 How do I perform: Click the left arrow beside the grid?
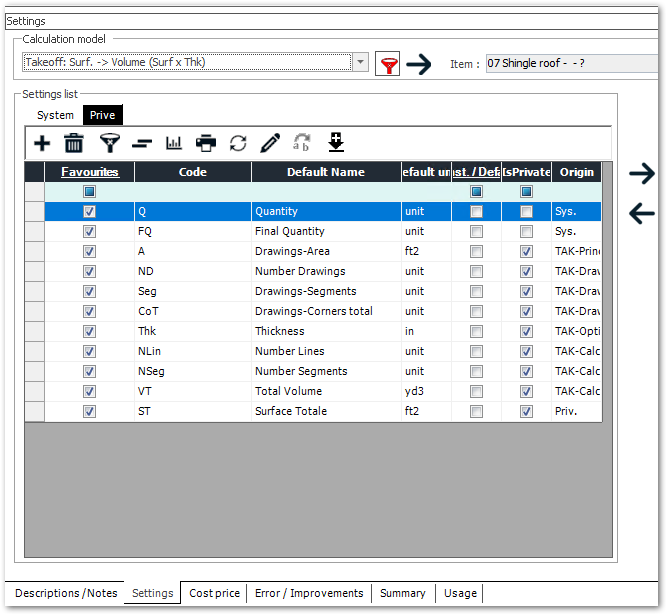[642, 212]
